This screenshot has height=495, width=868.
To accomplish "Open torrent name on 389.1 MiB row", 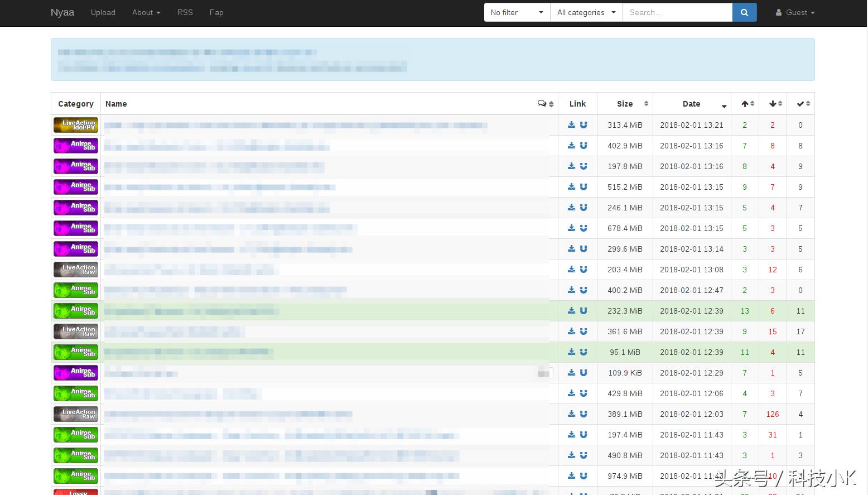I will 228,415.
